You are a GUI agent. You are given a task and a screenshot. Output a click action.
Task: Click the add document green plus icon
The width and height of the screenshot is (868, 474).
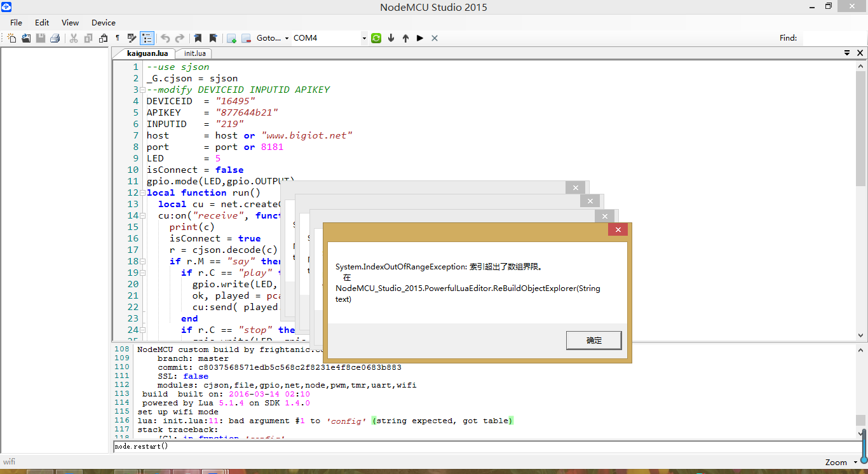[232, 38]
